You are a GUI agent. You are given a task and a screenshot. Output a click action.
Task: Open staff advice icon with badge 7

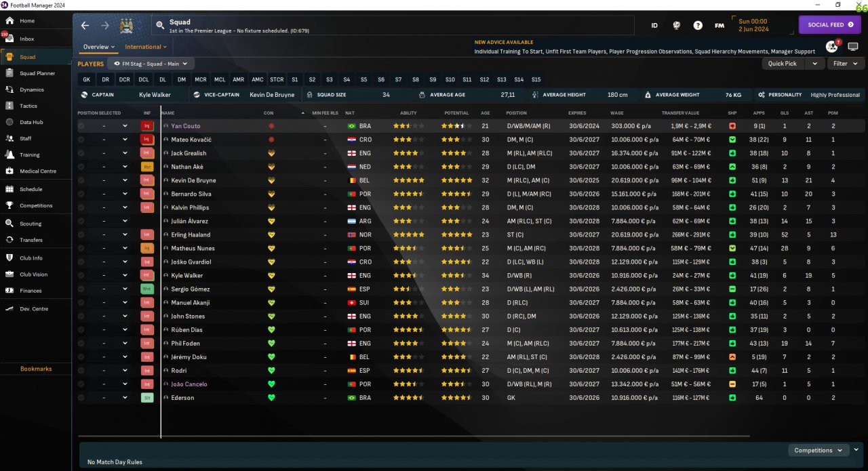(831, 46)
